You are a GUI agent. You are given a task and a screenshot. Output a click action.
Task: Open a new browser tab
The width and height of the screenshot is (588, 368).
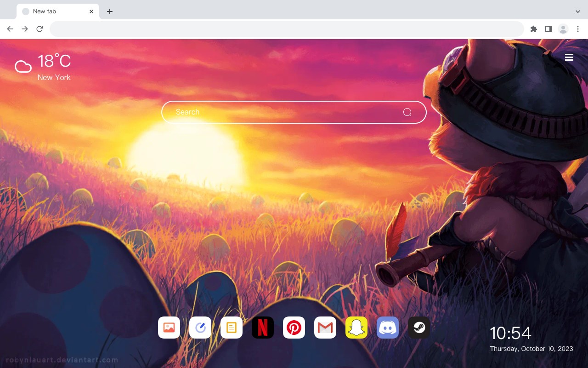coord(109,11)
